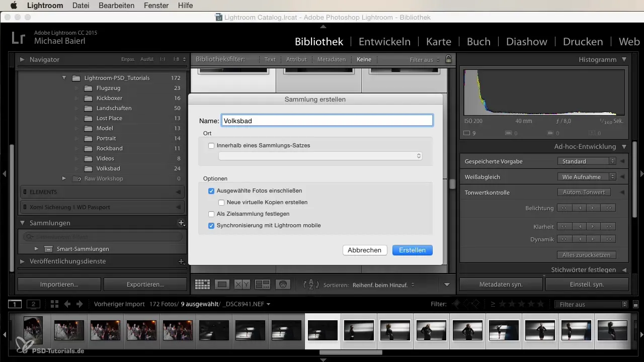Expand Smart-Sammlungen collection set
This screenshot has height=362, width=644.
coord(36,249)
